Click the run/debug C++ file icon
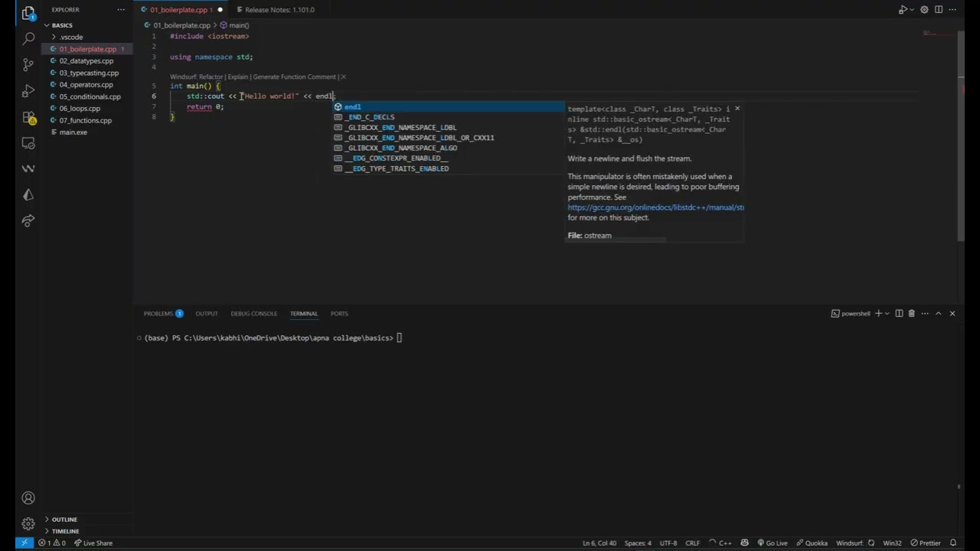 coord(903,10)
